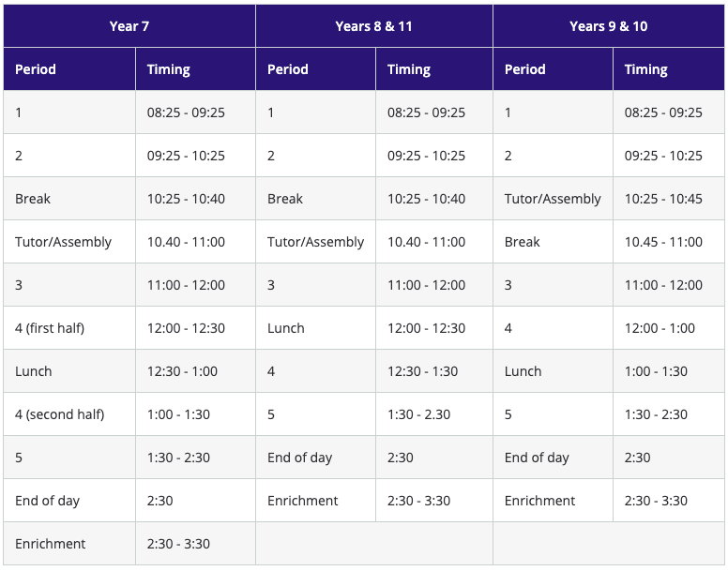Select Years 9 & 10 timing 12:00 - 1:00
Screen dimensions: 728x571
tap(669, 328)
